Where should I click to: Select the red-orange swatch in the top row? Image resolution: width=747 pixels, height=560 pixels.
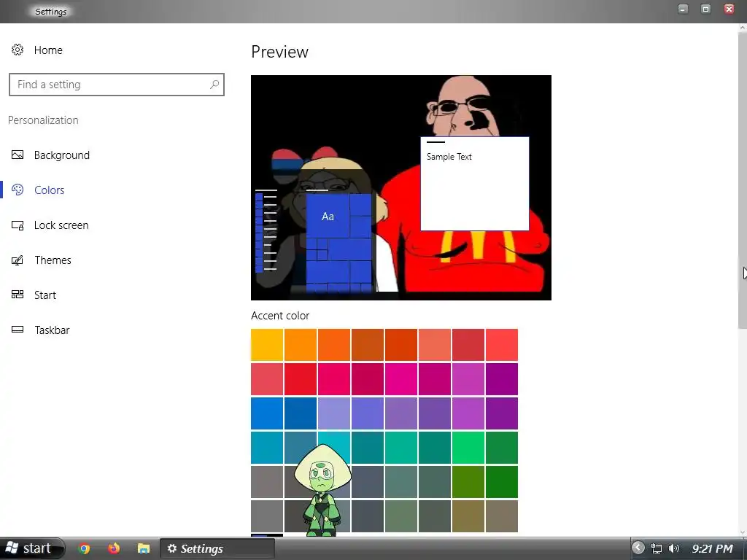point(401,345)
